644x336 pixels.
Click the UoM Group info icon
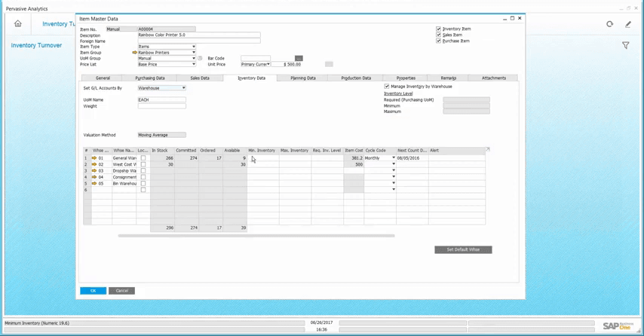pos(200,58)
